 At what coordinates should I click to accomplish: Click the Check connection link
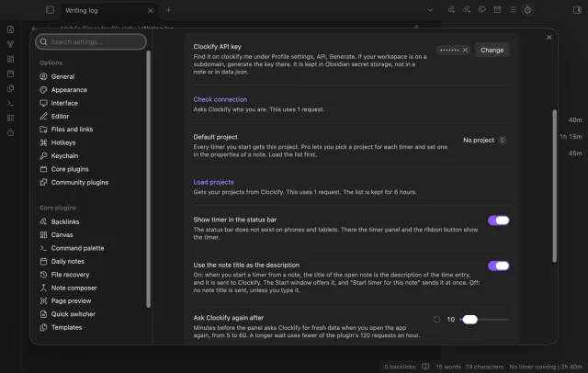(x=220, y=99)
